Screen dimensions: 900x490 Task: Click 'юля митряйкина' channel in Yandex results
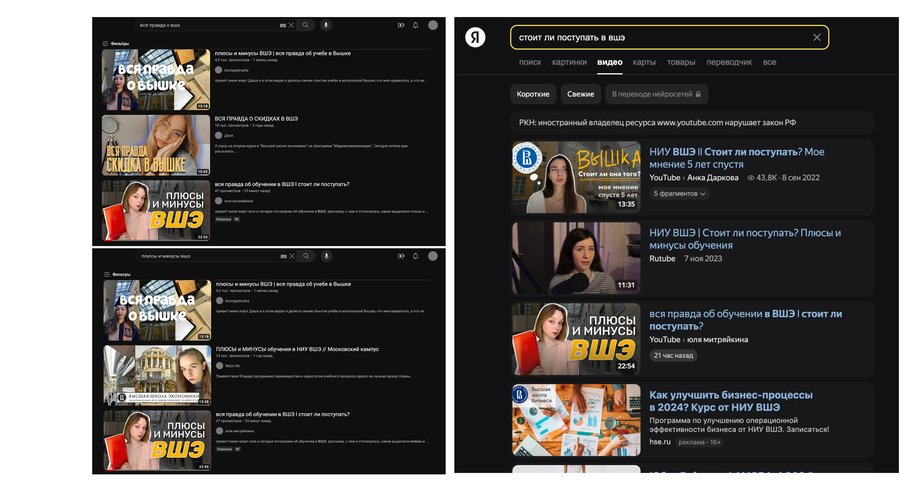[717, 339]
